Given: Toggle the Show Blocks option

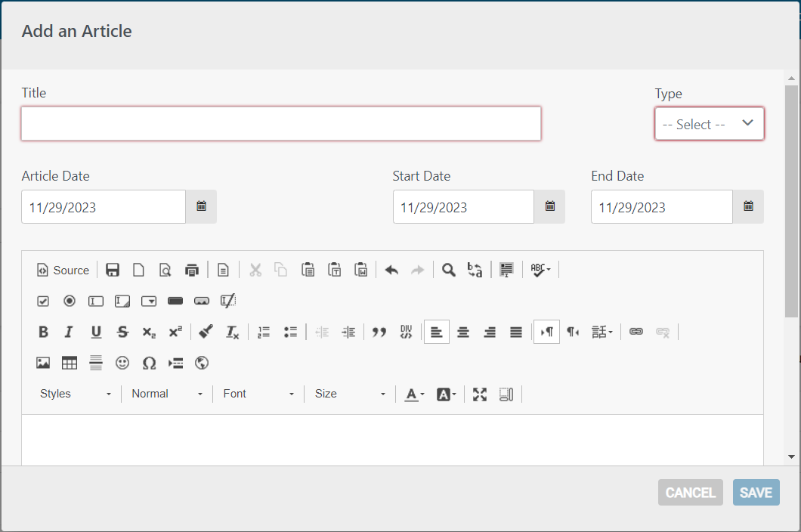Looking at the screenshot, I should click(506, 394).
